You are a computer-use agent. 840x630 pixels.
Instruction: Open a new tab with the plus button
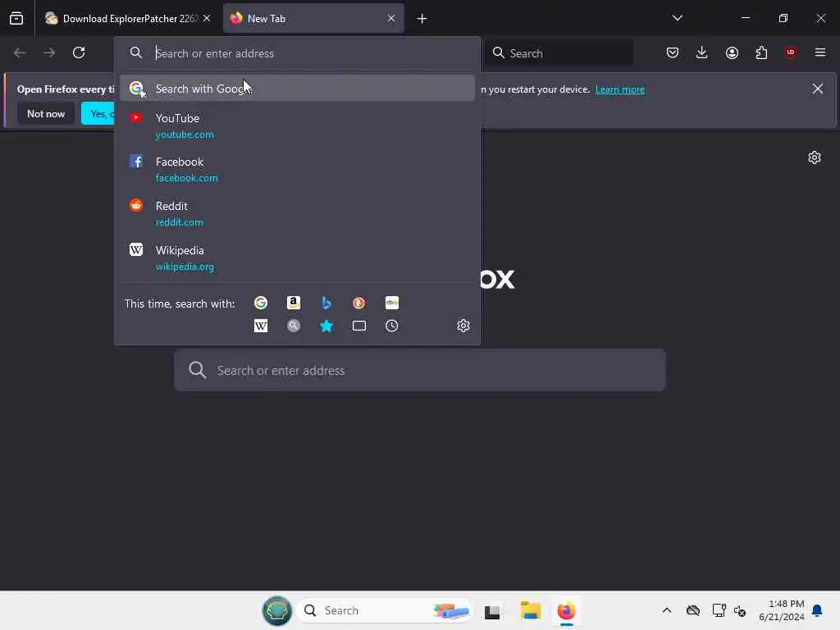tap(422, 19)
